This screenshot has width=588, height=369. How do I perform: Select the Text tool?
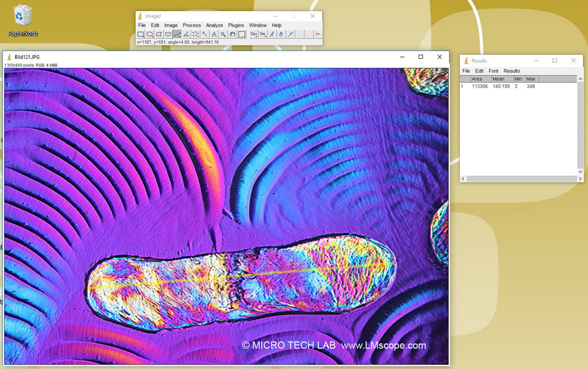214,34
